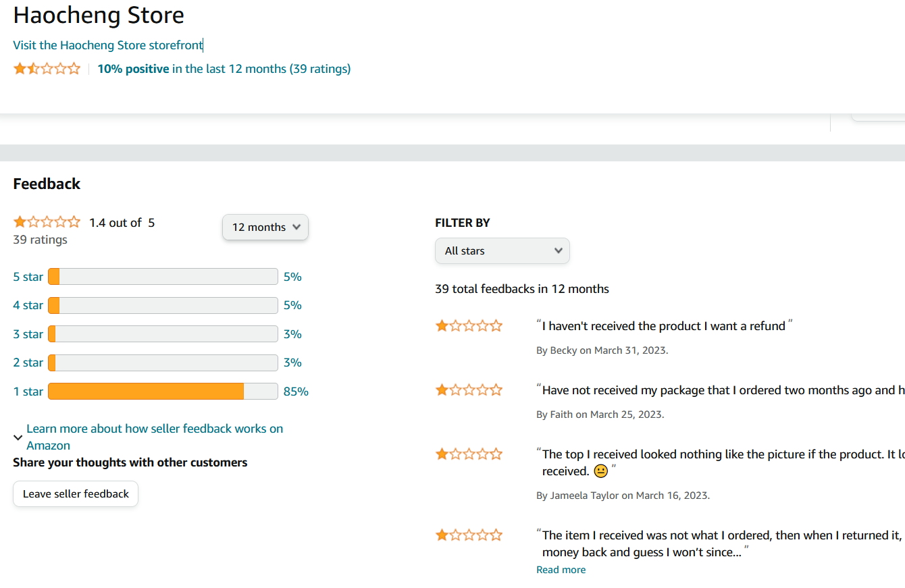
Task: Click the 1.4 out of 5 feedback stars
Action: (47, 222)
